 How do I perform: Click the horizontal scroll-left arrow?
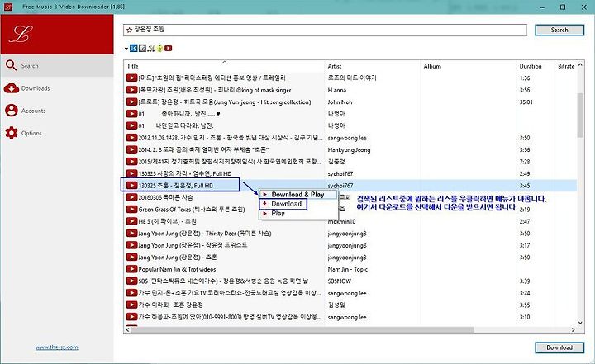[128, 330]
